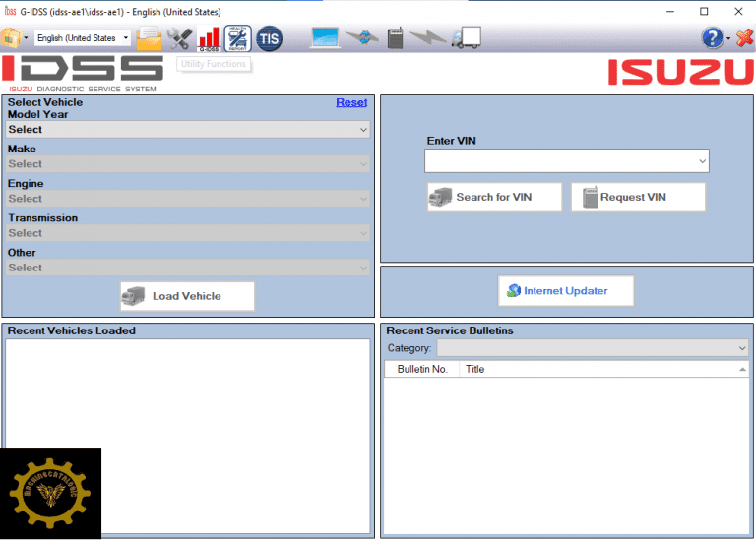The height and width of the screenshot is (540, 756).
Task: Open the Health Report icon
Action: [x=237, y=38]
